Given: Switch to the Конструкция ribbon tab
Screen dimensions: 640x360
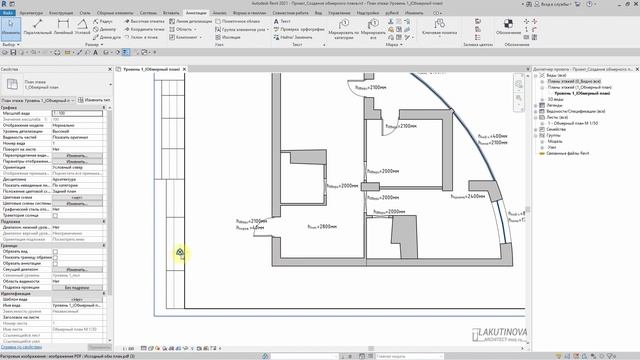Looking at the screenshot, I should (61, 13).
